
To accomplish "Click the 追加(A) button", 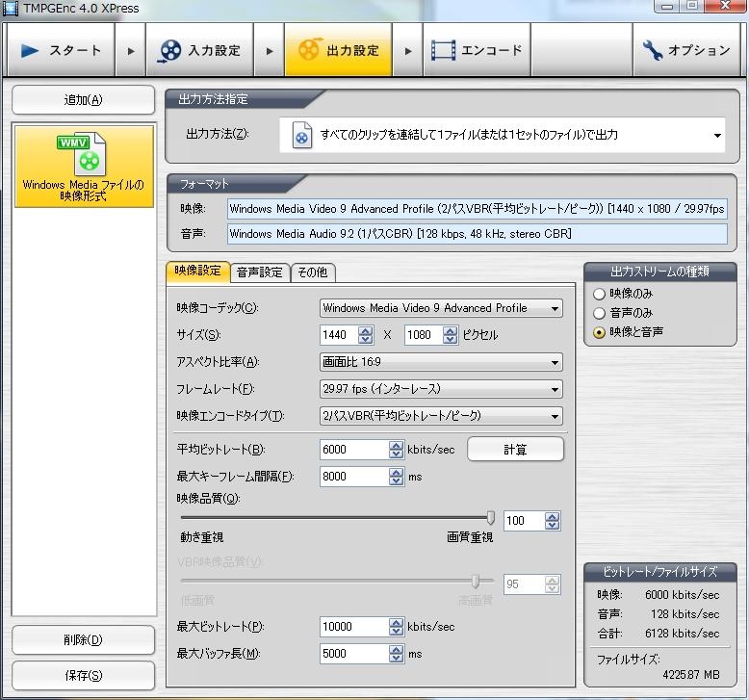I will pyautogui.click(x=83, y=99).
